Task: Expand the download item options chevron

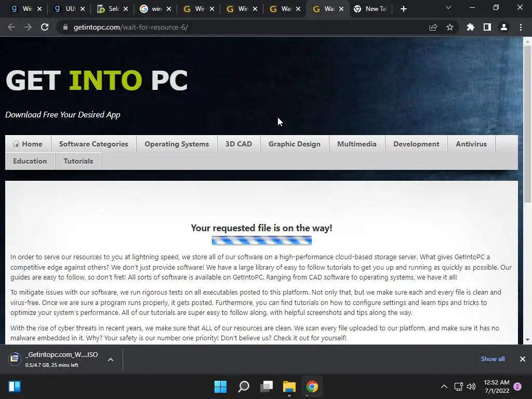Action: (x=111, y=360)
